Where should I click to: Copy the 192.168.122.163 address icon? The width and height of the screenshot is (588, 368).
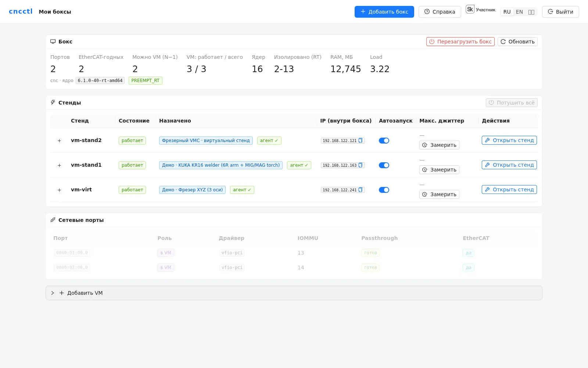click(361, 165)
